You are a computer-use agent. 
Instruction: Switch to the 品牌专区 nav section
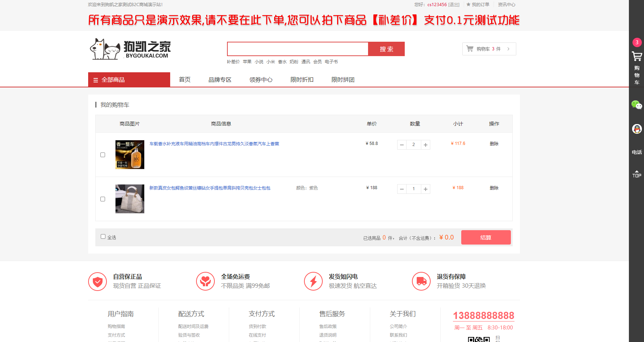point(220,79)
